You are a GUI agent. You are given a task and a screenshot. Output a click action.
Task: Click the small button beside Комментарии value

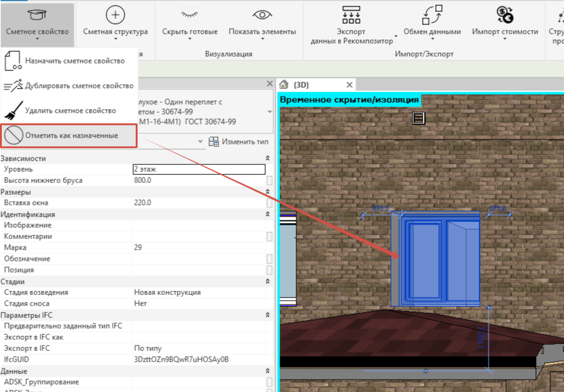tap(269, 236)
